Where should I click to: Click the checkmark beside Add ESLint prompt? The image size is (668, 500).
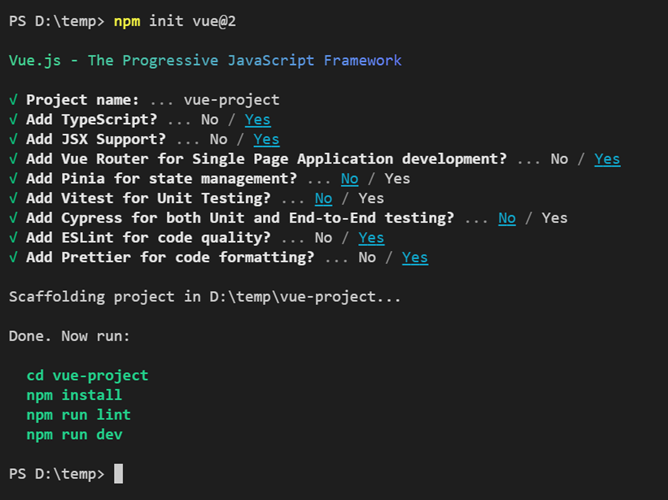[x=13, y=238]
